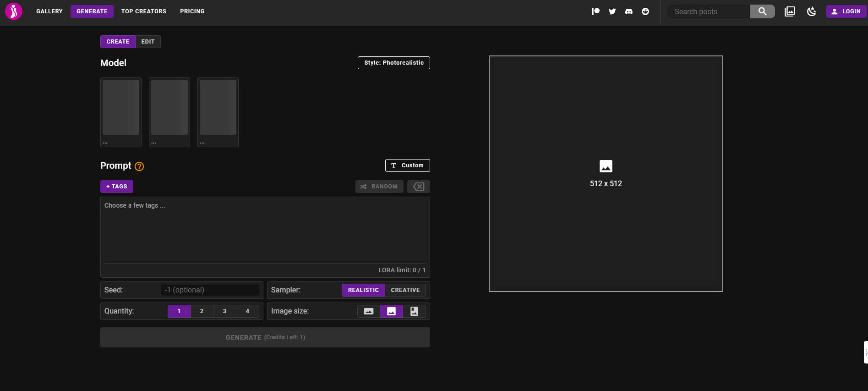The image size is (868, 391).
Task: Click the Random prompt button
Action: point(379,187)
